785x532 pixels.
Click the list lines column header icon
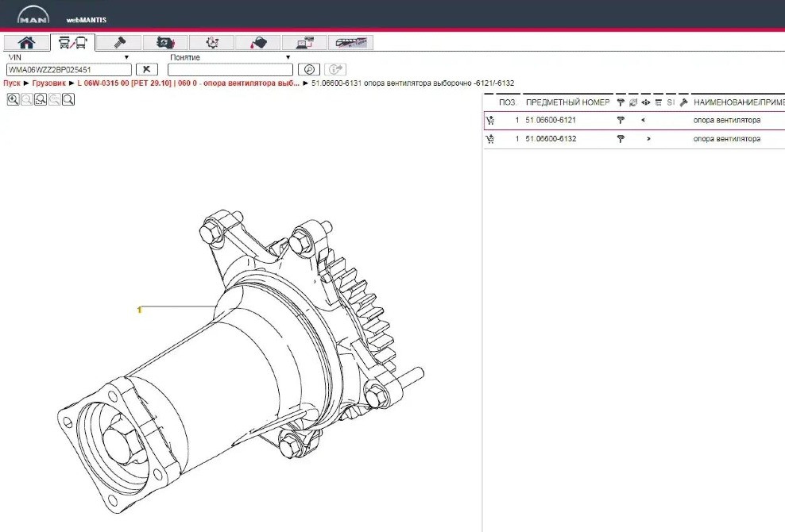click(659, 102)
